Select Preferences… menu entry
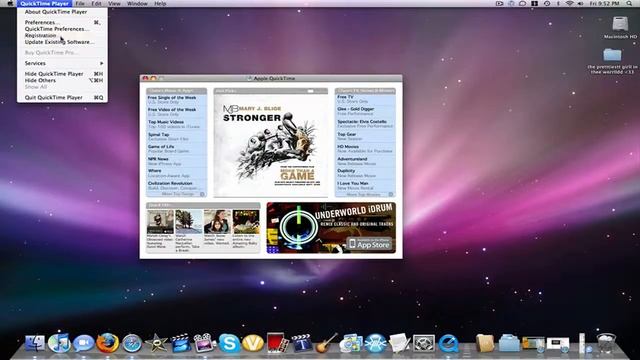Viewport: 640px width, 360px height. [x=62, y=22]
